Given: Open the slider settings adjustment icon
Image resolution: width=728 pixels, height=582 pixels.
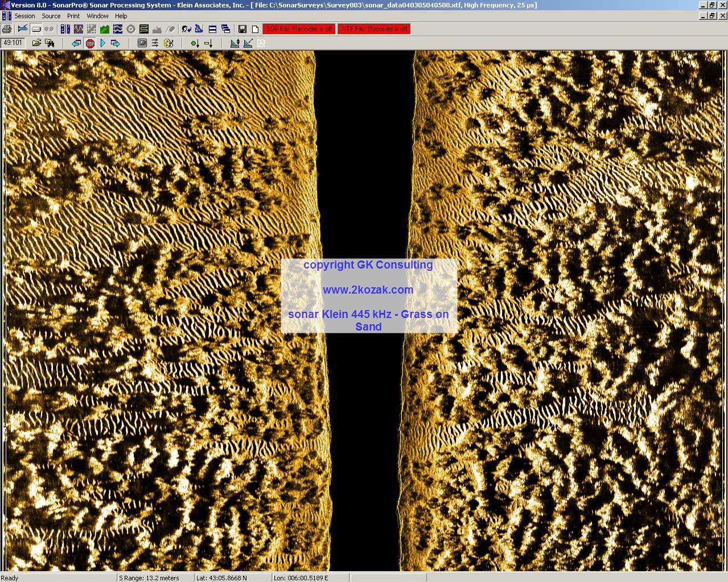Looking at the screenshot, I should coord(155,43).
